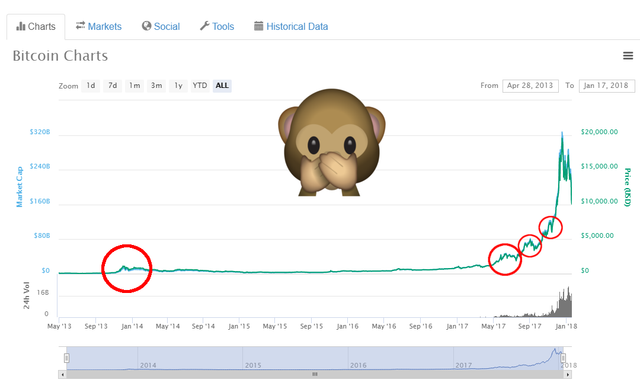Click the navigator scrollbar thumb grip
The height and width of the screenshot is (388, 640).
click(315, 374)
